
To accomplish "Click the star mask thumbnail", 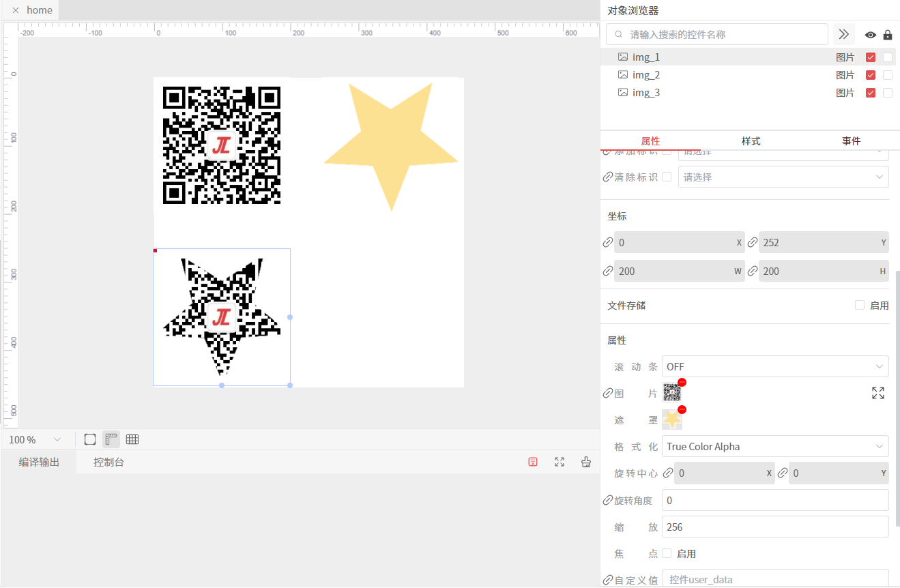I will [672, 420].
